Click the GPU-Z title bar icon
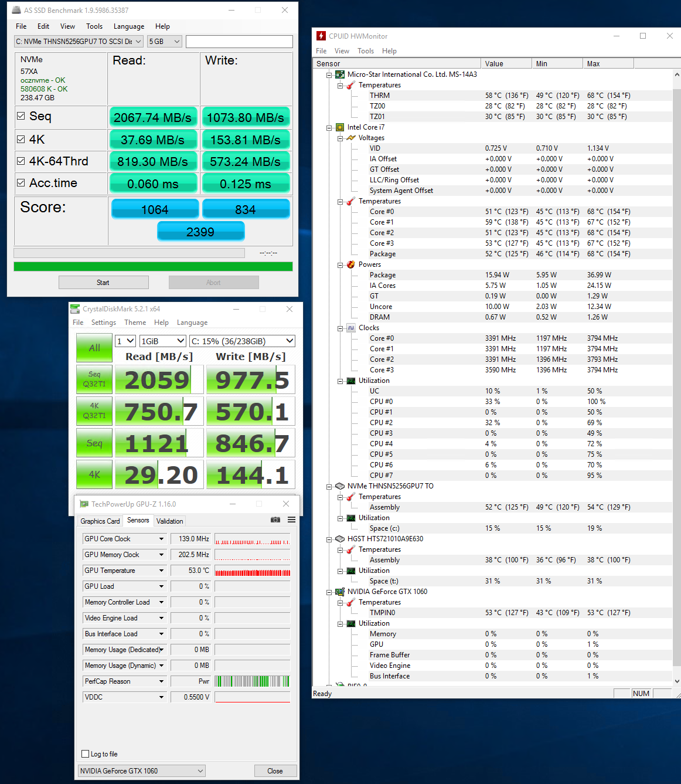The width and height of the screenshot is (681, 784). coord(84,504)
